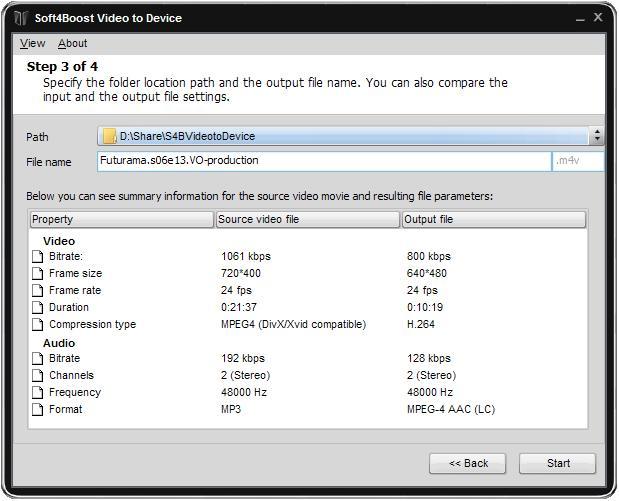Click output audio bitrate 128 kbps

tap(429, 358)
